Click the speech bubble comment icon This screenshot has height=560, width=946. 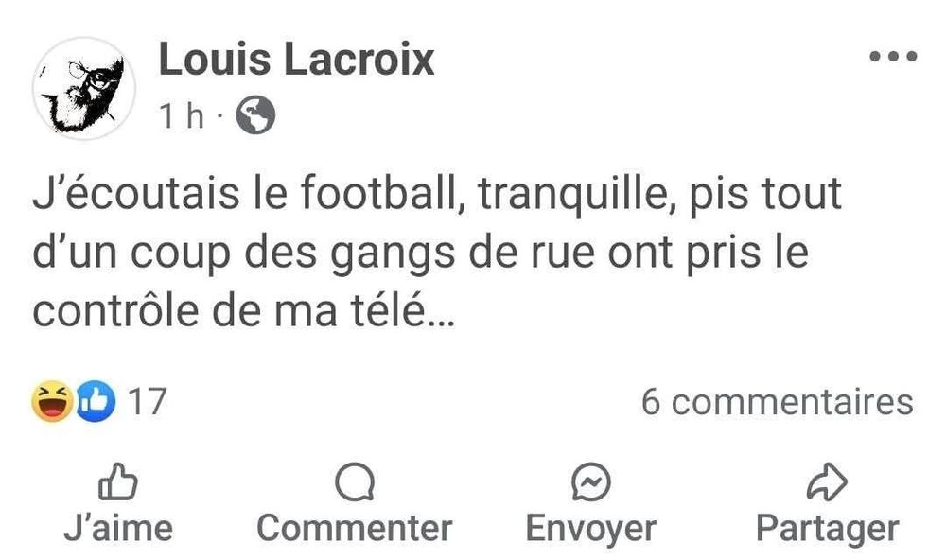click(x=355, y=481)
